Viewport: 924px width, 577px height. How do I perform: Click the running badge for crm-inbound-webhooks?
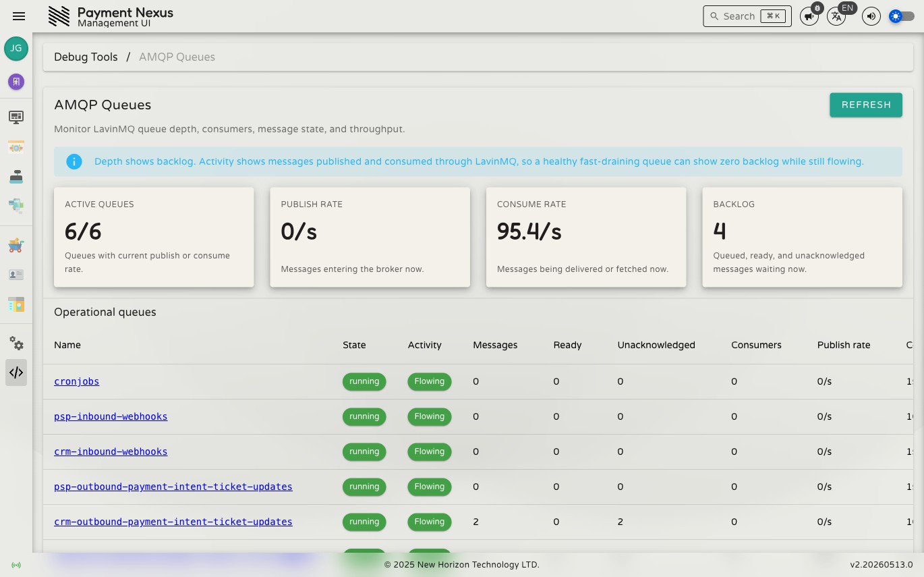click(364, 451)
